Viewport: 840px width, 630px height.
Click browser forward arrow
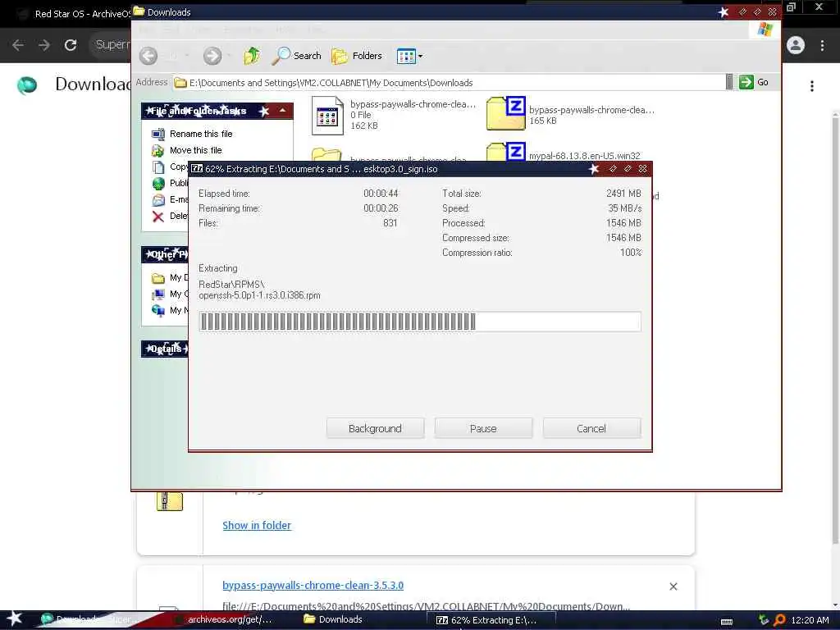(44, 45)
